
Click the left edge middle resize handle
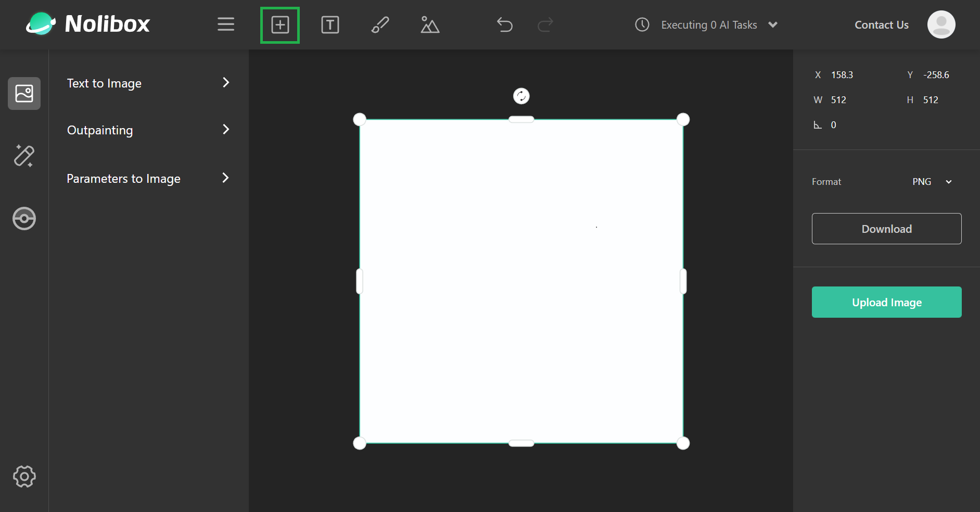click(x=360, y=281)
